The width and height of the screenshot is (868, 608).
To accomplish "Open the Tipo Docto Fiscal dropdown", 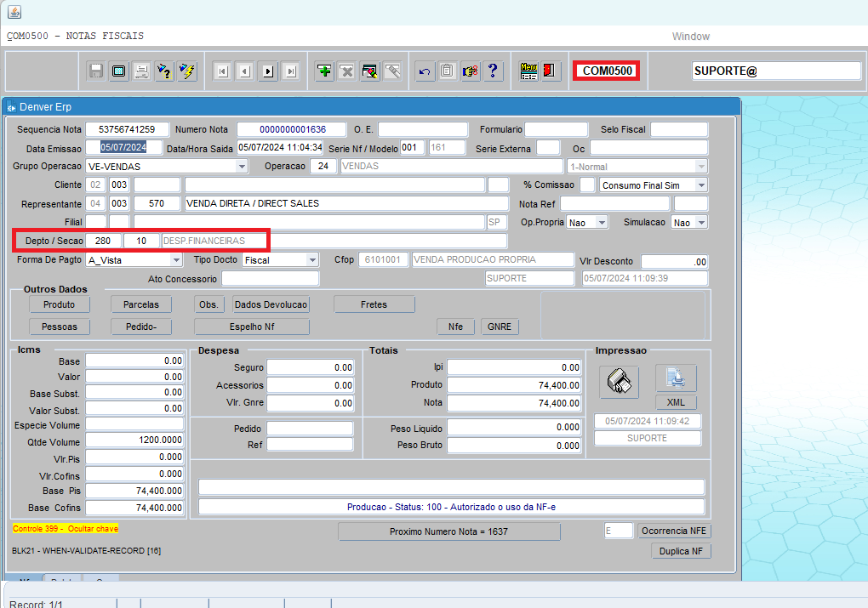I will (x=312, y=260).
